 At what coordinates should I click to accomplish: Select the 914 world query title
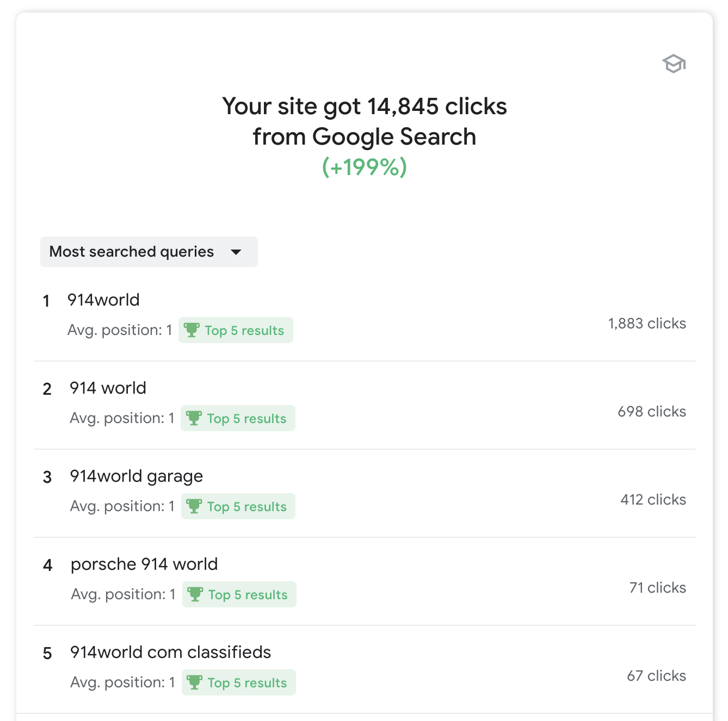point(108,388)
